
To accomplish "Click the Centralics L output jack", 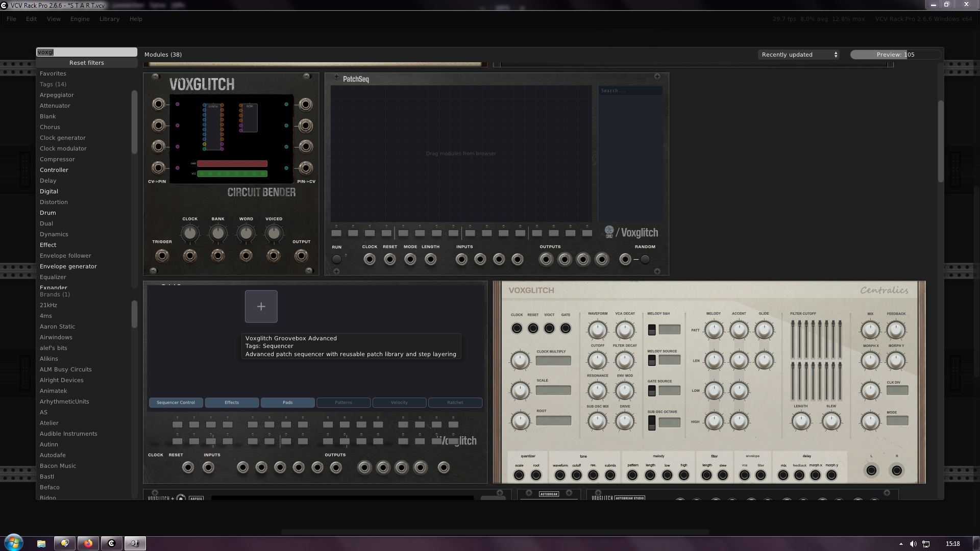I will click(x=871, y=470).
